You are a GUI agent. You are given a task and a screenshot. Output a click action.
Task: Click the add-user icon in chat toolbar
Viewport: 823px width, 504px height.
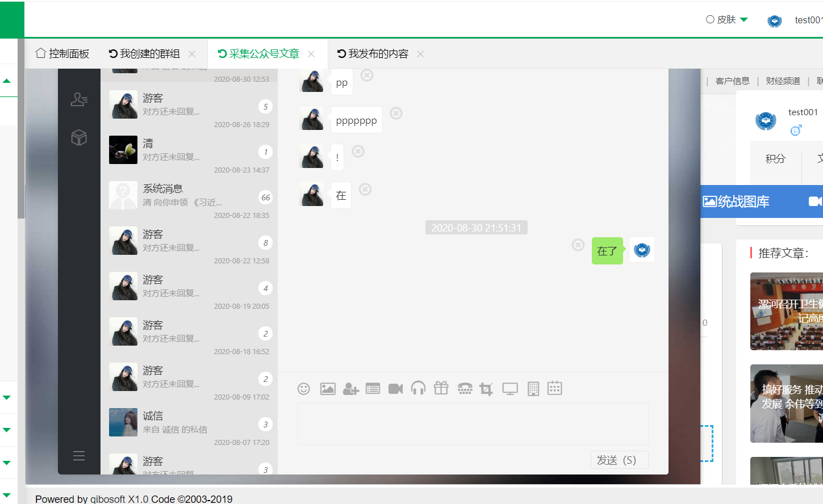(x=350, y=389)
